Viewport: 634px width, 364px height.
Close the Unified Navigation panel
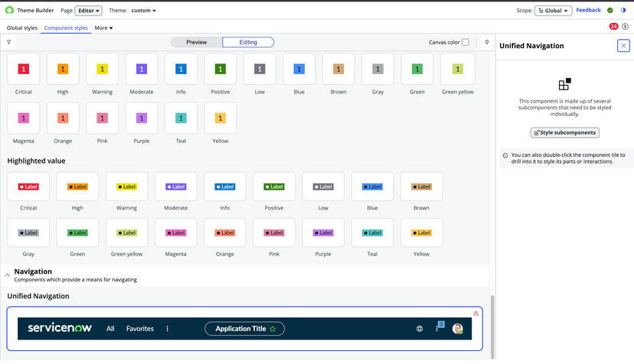[623, 46]
